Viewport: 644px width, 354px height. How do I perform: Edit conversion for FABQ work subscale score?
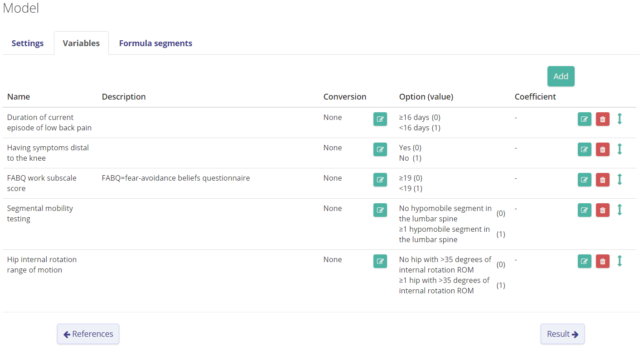click(380, 180)
